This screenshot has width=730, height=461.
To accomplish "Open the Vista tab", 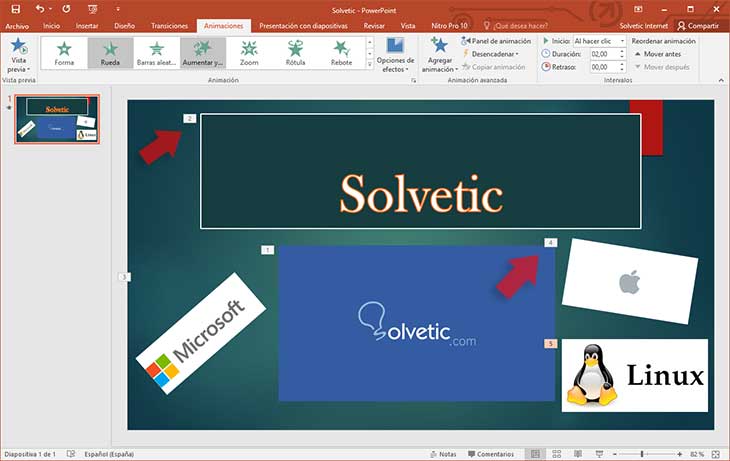I will [x=408, y=26].
